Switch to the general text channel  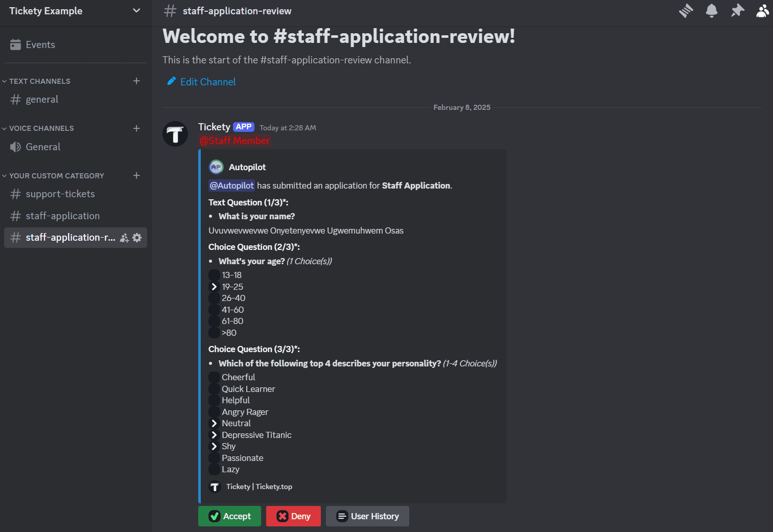pos(42,99)
